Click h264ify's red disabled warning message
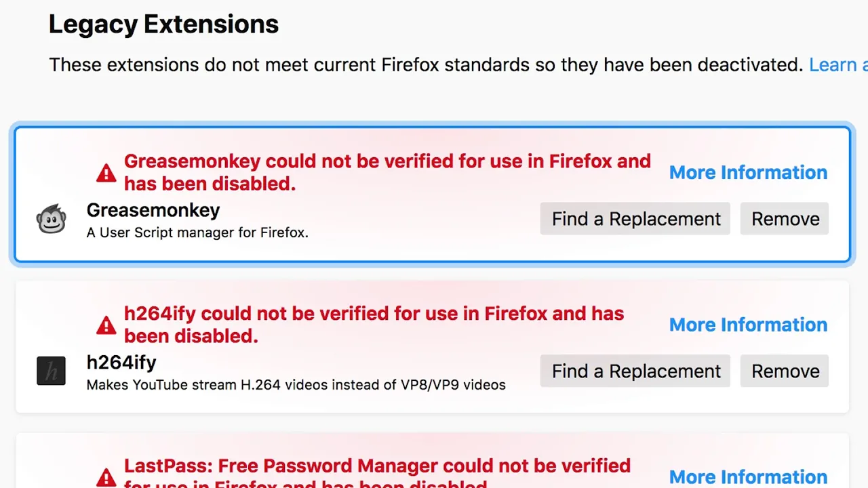This screenshot has width=868, height=488. point(374,325)
